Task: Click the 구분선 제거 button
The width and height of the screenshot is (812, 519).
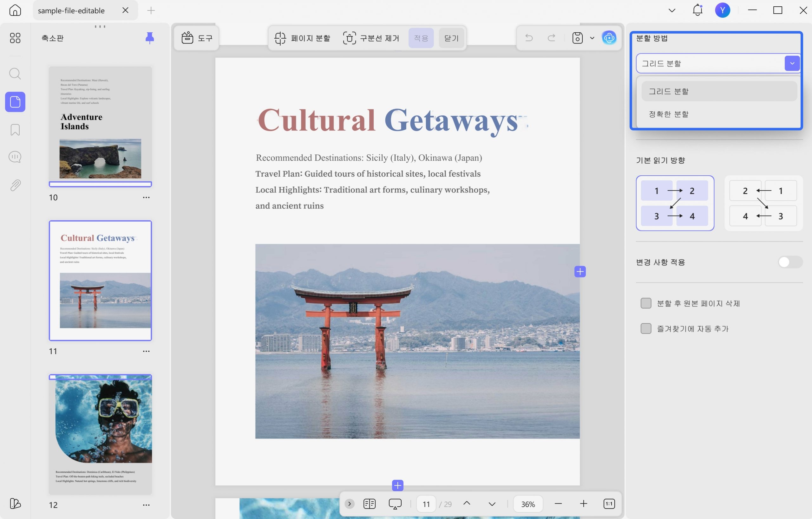Action: pos(371,38)
